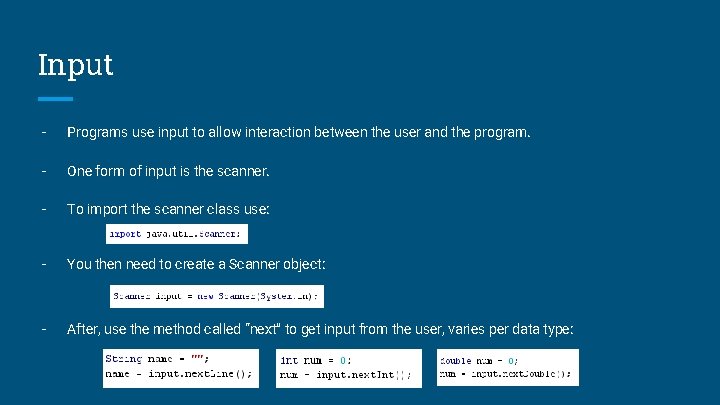Screen dimensions: 720x405
Task: Click the dash before 'Programs use input'
Action: (x=44, y=132)
